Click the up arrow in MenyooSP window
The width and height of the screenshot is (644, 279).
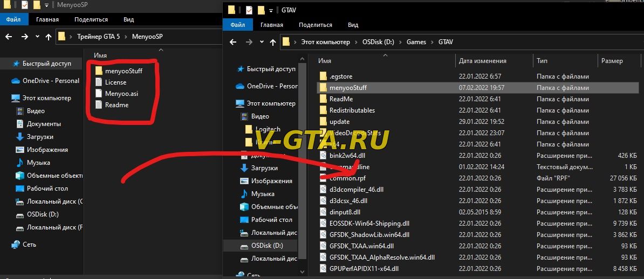(49, 37)
